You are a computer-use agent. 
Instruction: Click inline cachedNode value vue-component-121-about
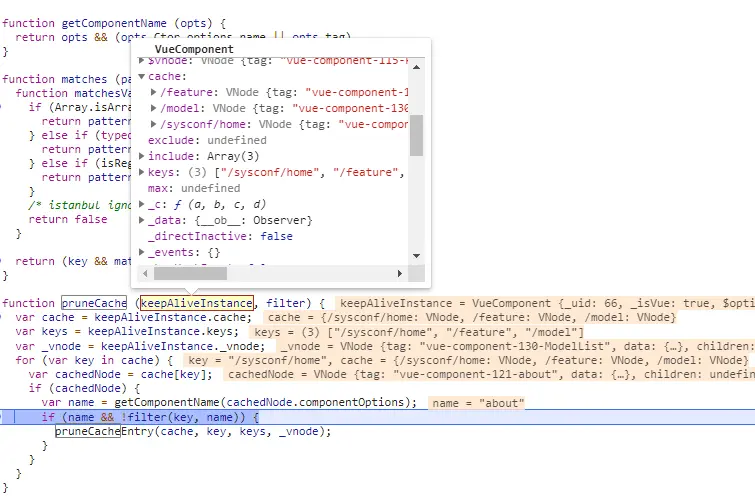[489, 374]
